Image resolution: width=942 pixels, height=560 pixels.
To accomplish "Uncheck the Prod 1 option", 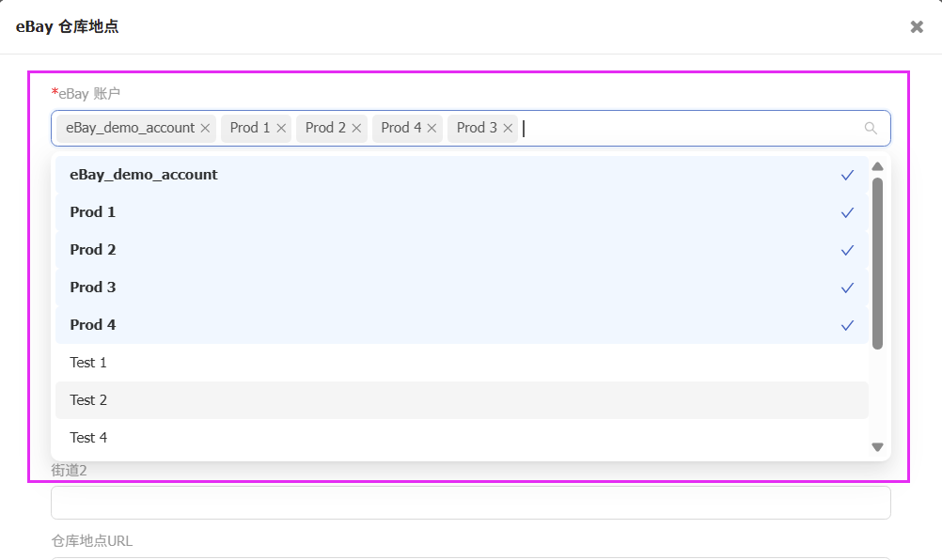I will (x=461, y=212).
